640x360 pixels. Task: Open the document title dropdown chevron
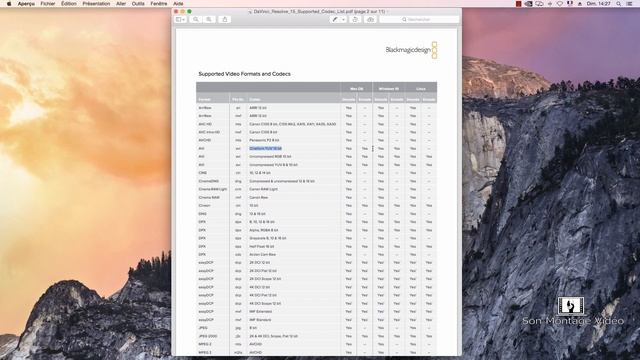[x=388, y=12]
